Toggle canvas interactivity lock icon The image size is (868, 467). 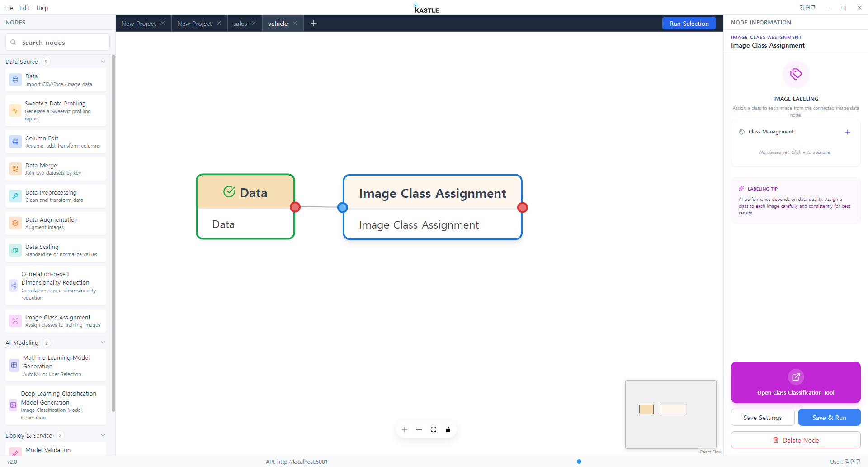448,429
